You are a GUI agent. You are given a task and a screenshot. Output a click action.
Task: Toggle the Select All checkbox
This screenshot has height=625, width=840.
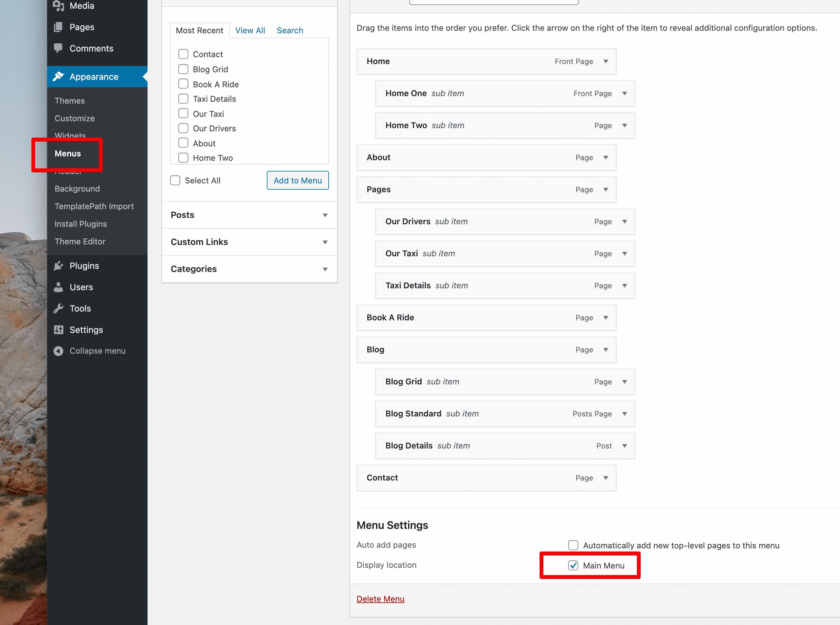(175, 181)
